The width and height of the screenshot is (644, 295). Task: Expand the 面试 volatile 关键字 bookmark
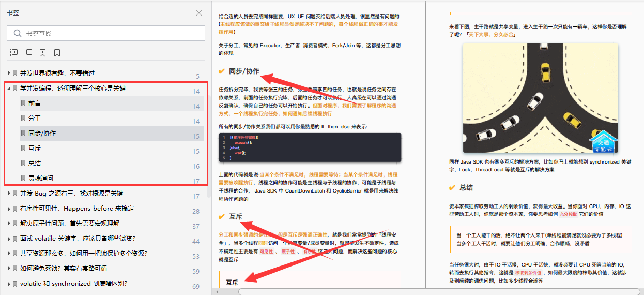tap(9, 239)
